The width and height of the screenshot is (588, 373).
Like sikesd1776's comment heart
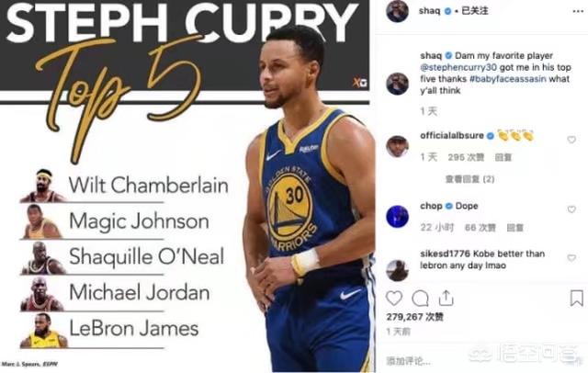(x=571, y=257)
